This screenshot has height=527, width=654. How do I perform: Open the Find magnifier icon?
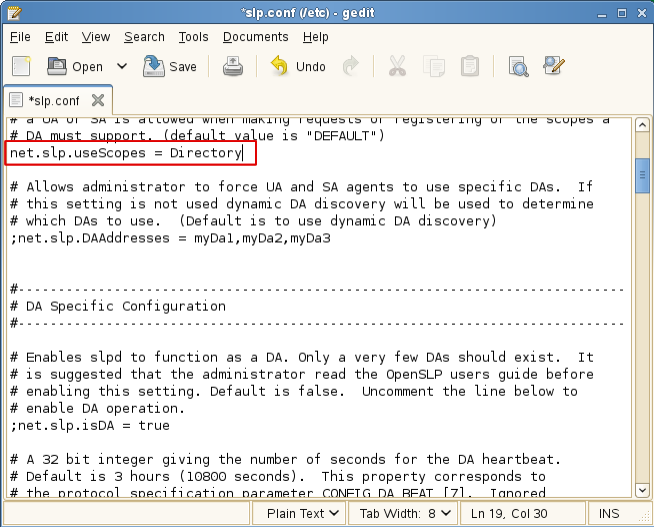pos(518,66)
